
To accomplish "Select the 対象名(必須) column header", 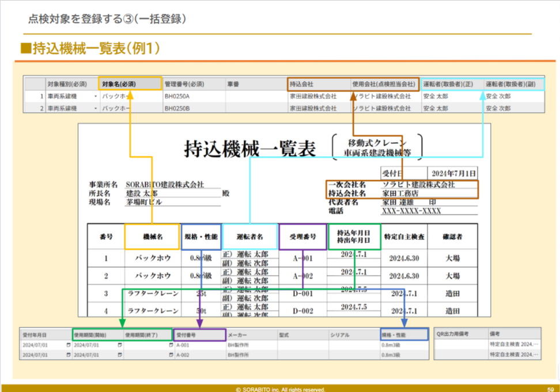I will [130, 84].
